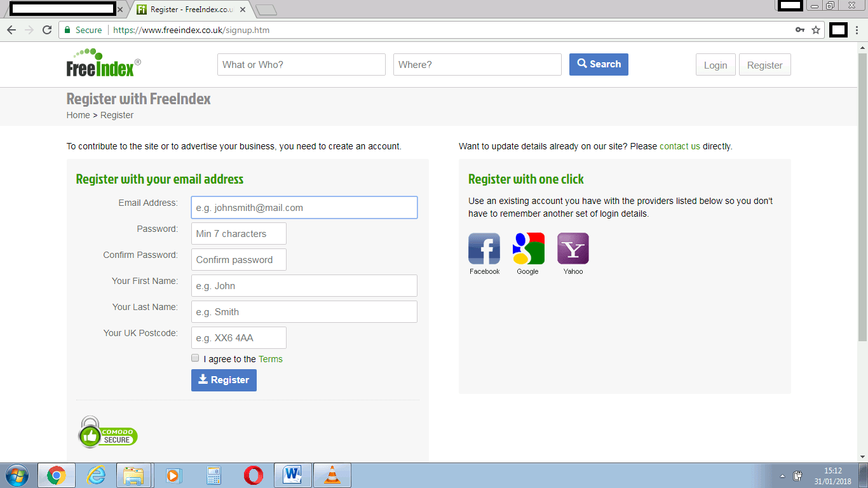Open the Windows Start menu
Viewport: 868px width, 488px height.
tap(17, 475)
